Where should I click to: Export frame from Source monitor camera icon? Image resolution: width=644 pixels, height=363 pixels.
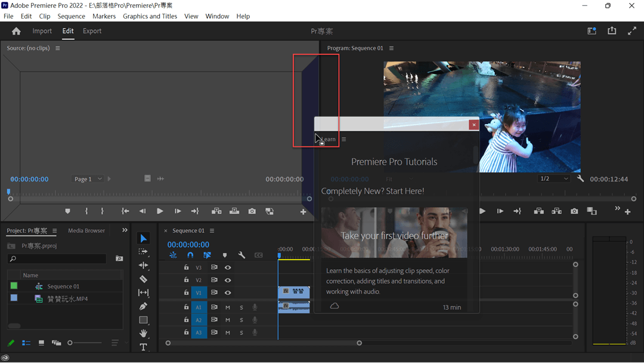click(x=252, y=211)
